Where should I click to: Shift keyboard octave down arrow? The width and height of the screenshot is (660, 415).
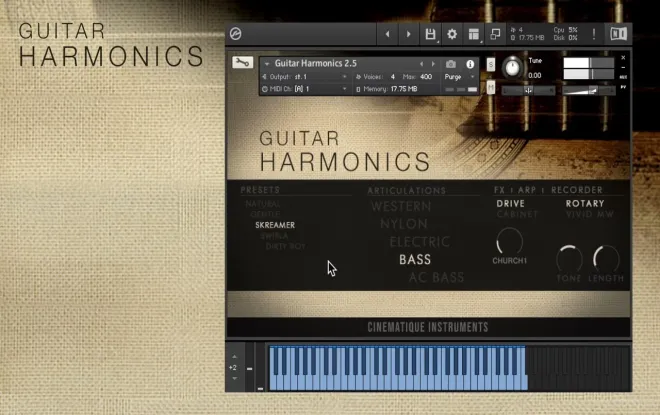pos(234,378)
